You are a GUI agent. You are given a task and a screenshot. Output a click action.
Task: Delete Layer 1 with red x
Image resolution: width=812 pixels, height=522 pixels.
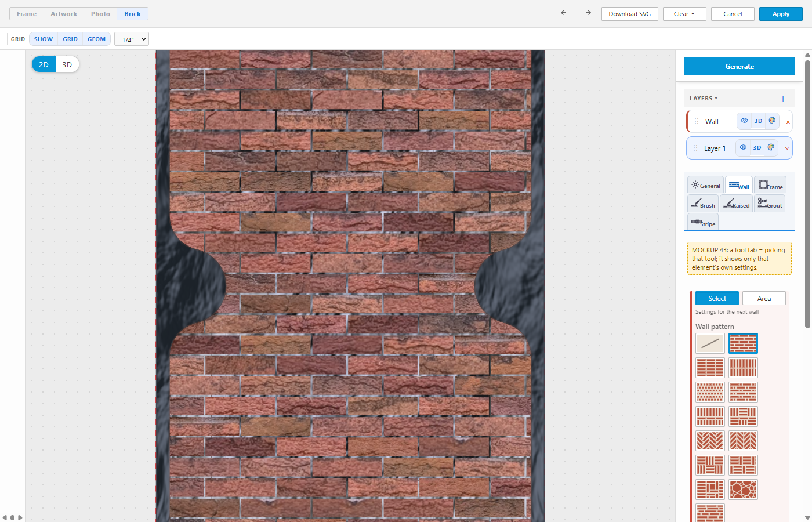coord(786,148)
